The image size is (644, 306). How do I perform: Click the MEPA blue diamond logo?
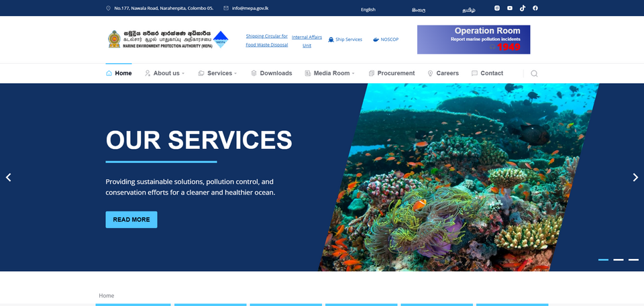(x=221, y=40)
